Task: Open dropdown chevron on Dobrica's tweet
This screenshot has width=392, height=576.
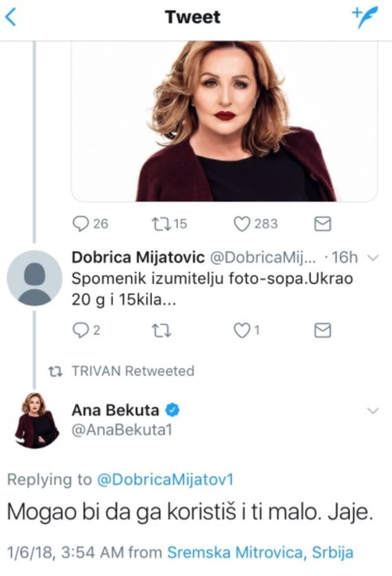Action: (375, 258)
